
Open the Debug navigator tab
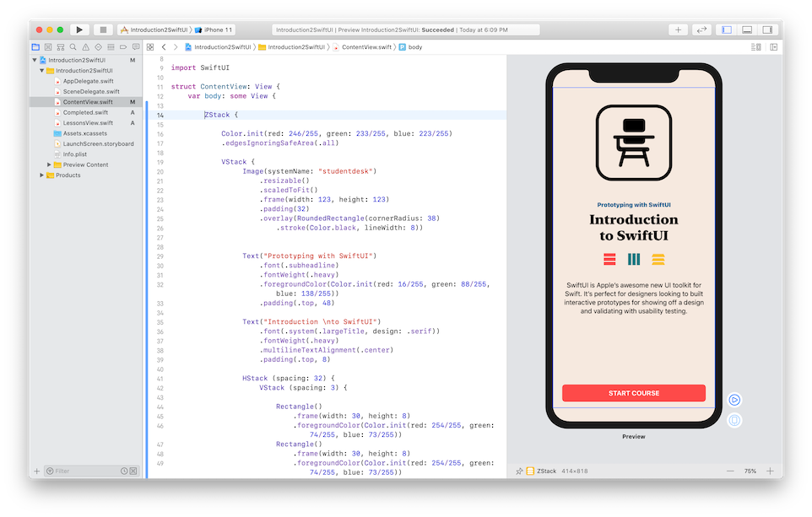tap(111, 47)
